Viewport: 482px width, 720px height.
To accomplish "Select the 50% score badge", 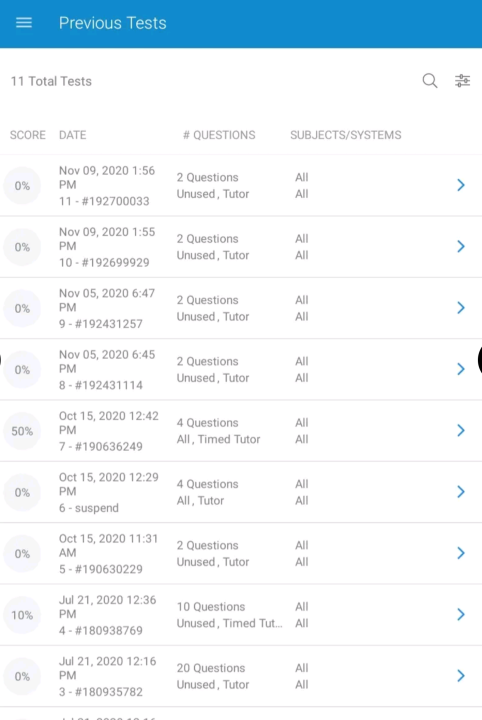I will 22,431.
